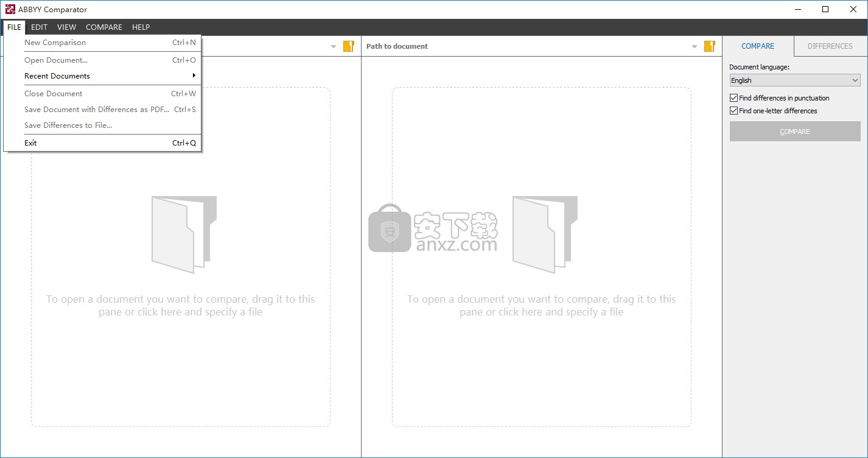Click the gray COMPARE button
Viewport: 868px width, 458px height.
click(x=795, y=132)
